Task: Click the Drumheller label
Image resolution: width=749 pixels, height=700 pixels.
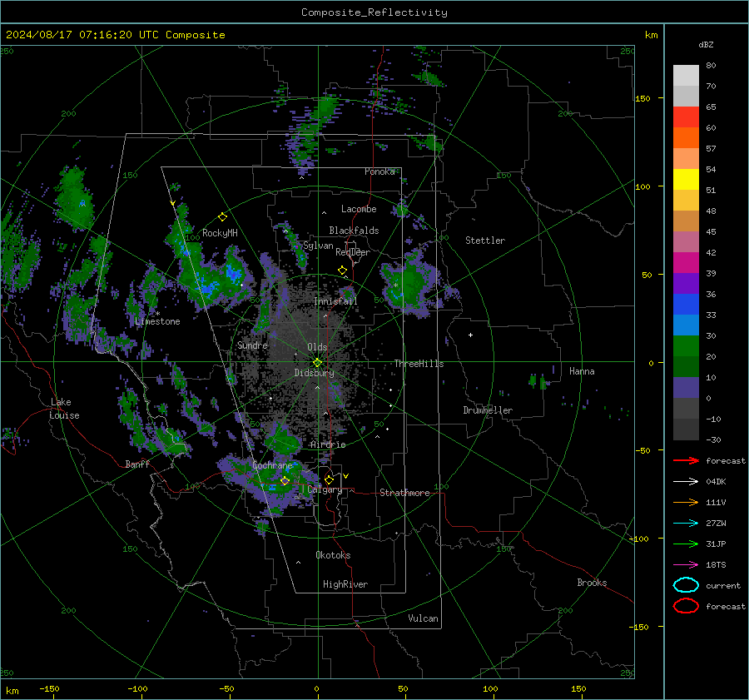Action: [488, 410]
